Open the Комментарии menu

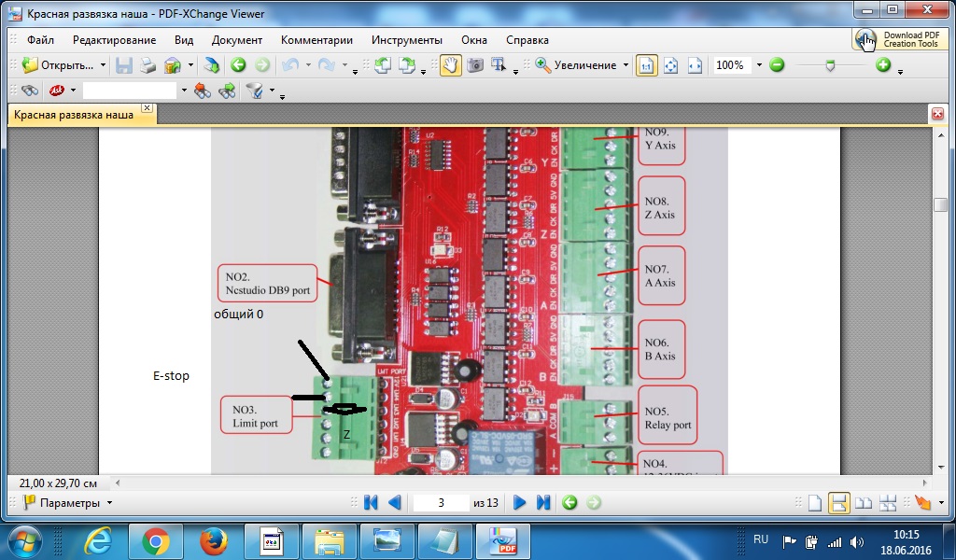[x=316, y=40]
